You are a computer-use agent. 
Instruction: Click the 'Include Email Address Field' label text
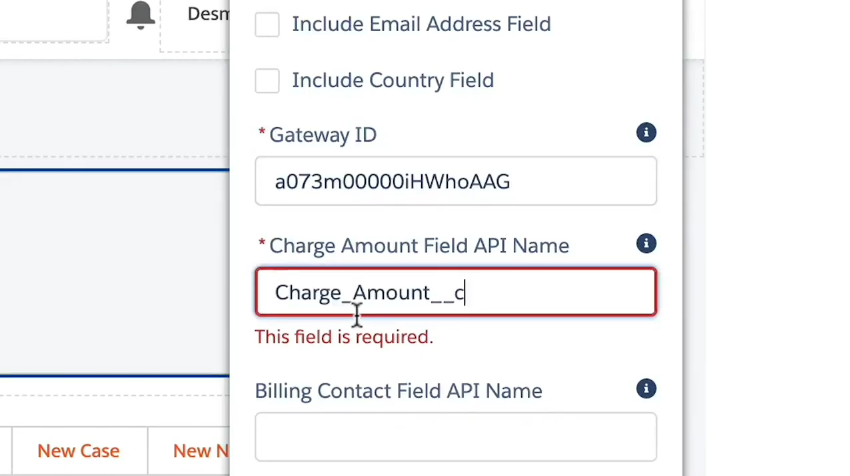pos(421,24)
